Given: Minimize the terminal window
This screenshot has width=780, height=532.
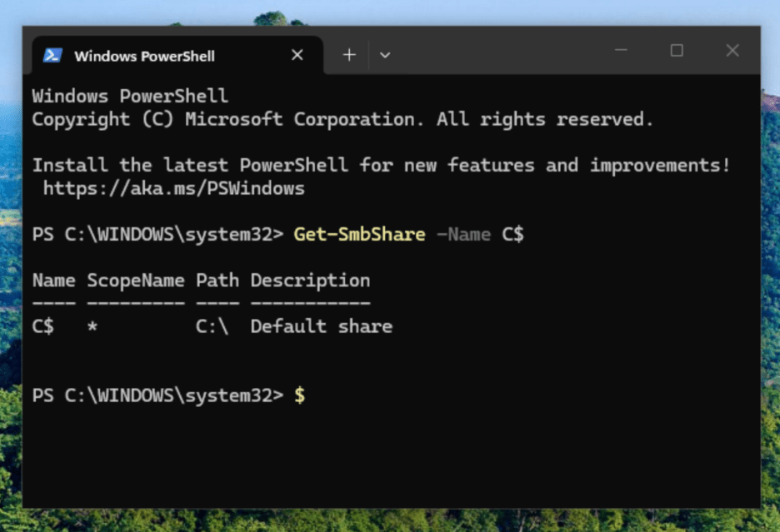Looking at the screenshot, I should pyautogui.click(x=621, y=50).
